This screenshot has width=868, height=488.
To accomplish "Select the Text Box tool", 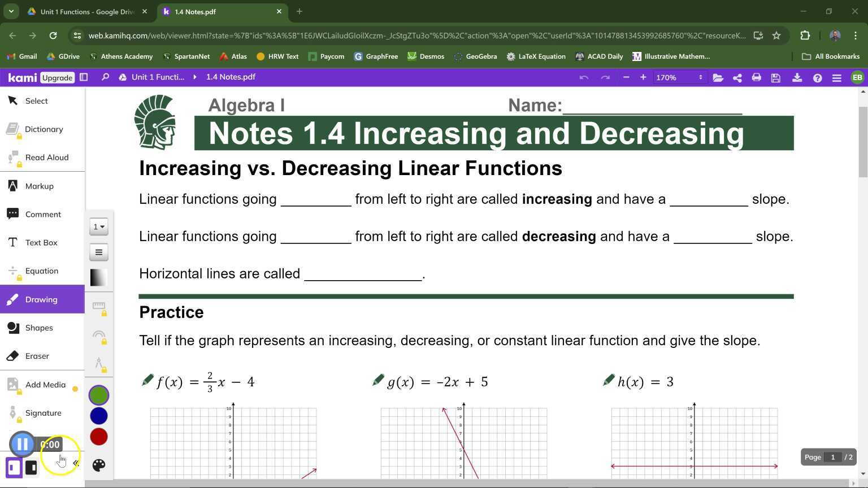I will pyautogui.click(x=41, y=242).
